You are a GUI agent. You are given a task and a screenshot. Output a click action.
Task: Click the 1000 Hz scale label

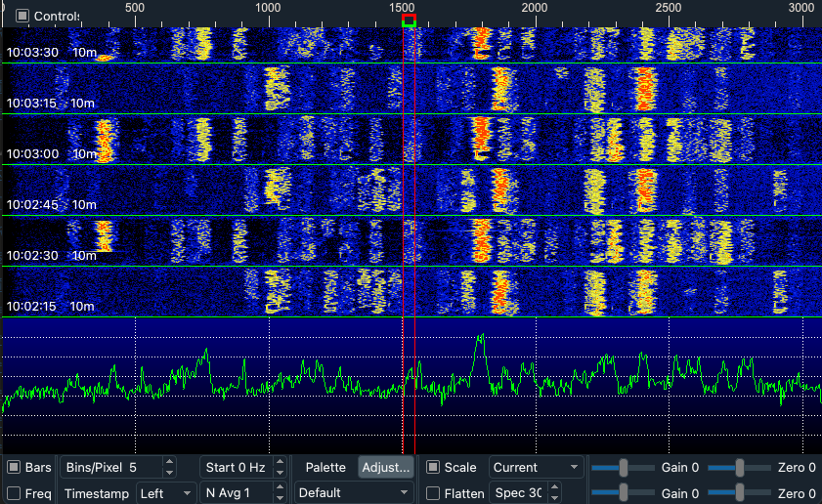point(268,8)
